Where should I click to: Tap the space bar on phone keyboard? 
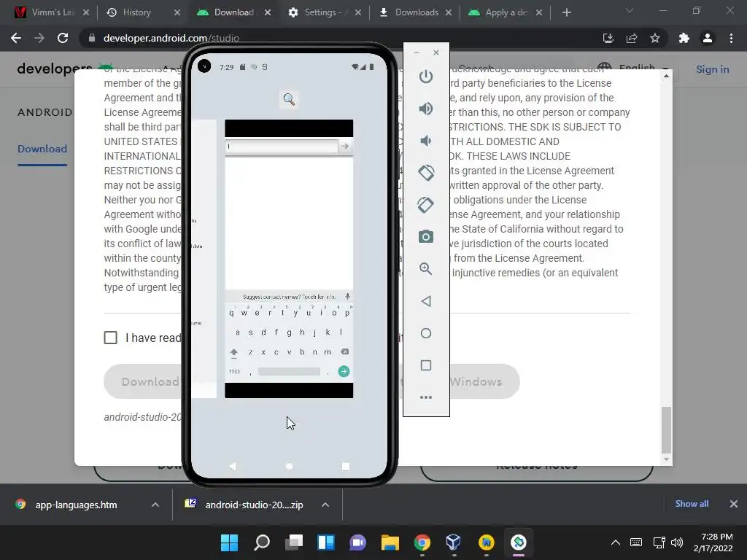[289, 371]
